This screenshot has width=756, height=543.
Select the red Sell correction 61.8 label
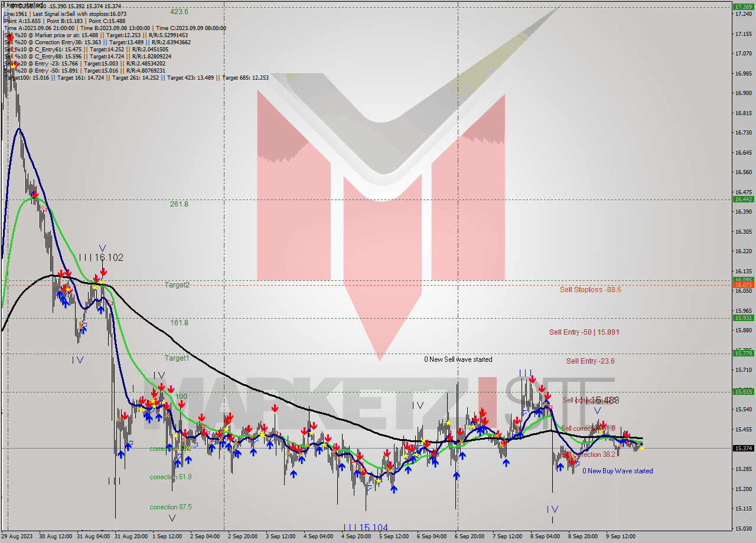(x=588, y=428)
